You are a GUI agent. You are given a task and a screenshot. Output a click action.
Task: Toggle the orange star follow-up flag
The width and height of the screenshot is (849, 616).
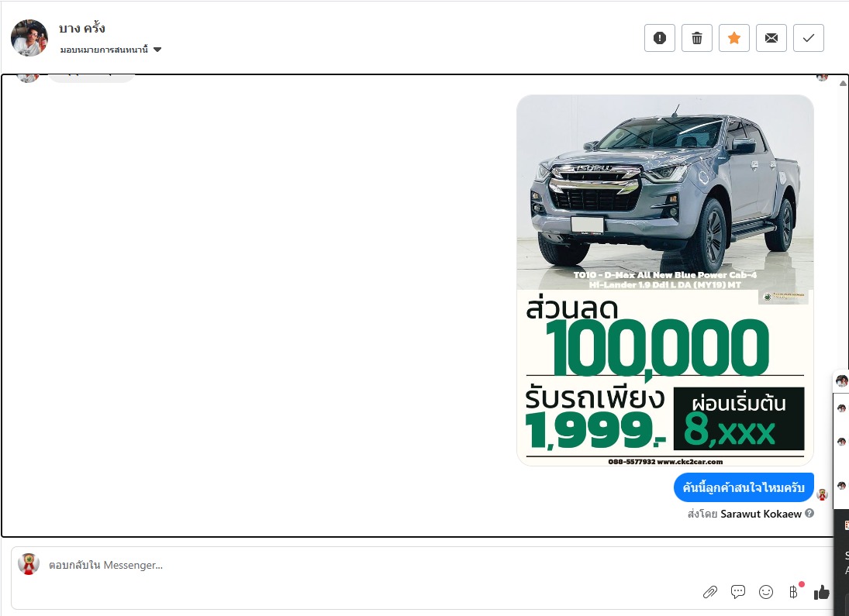(x=734, y=38)
